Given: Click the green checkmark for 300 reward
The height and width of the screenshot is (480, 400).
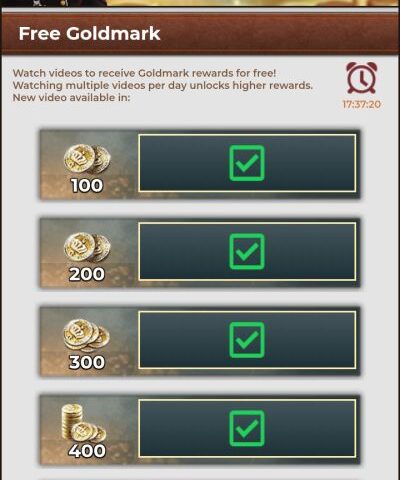Looking at the screenshot, I should pos(247,340).
